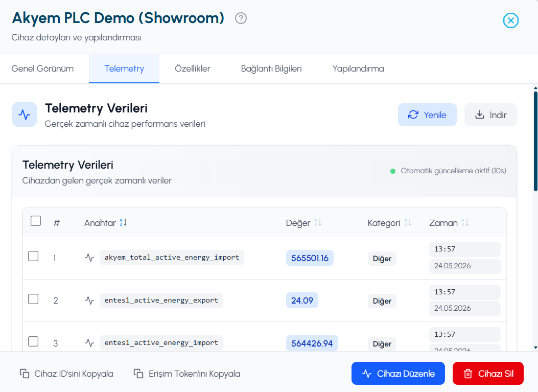This screenshot has width=538, height=392.
Task: Check the row 3 entes1_active_energy_import checkbox
Action: (33, 341)
